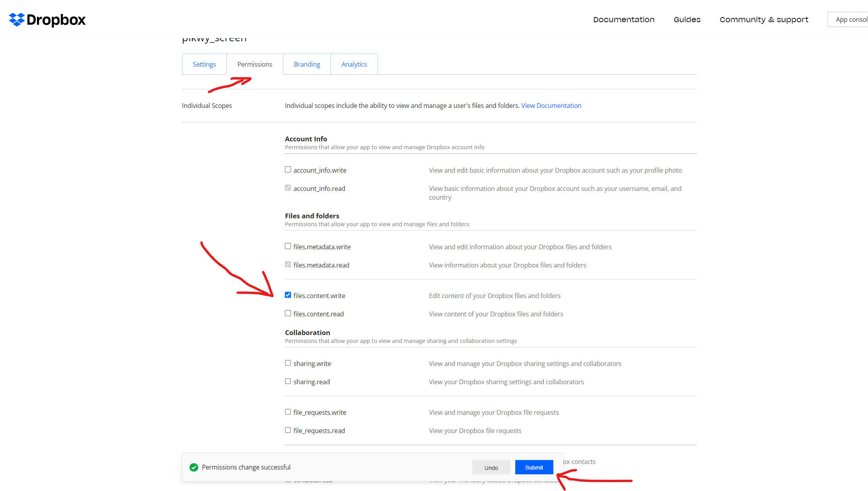The width and height of the screenshot is (868, 491).
Task: Click the Dropbox wordmark text
Action: pyautogui.click(x=56, y=20)
